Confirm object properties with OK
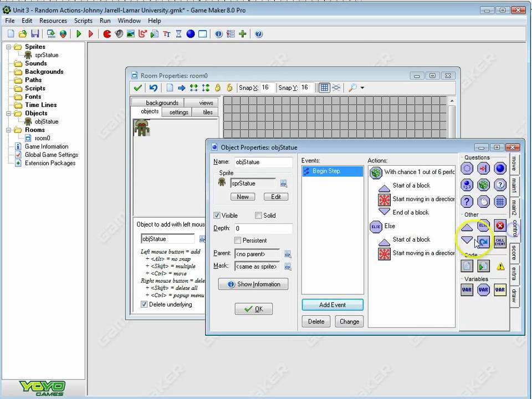This screenshot has width=532, height=399. coord(254,309)
